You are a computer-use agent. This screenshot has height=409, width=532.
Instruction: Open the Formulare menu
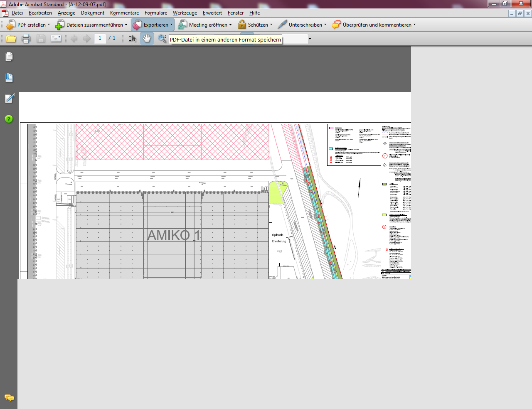156,13
